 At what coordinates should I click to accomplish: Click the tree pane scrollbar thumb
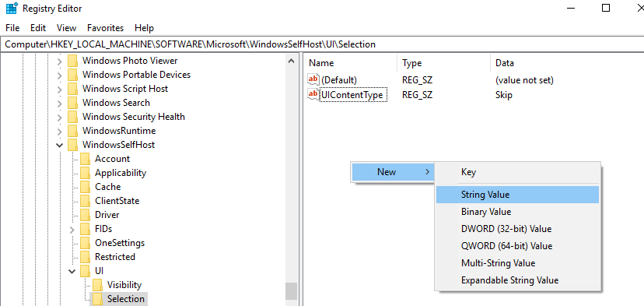291,291
